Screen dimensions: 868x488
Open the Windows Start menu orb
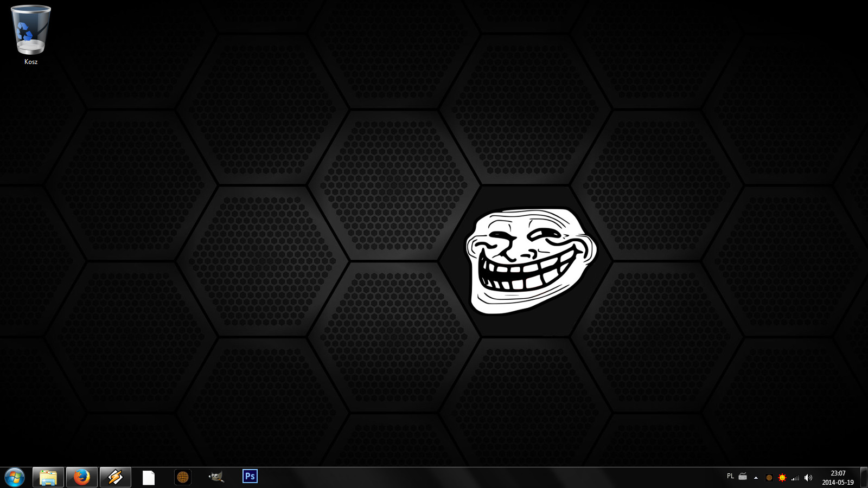point(15,478)
